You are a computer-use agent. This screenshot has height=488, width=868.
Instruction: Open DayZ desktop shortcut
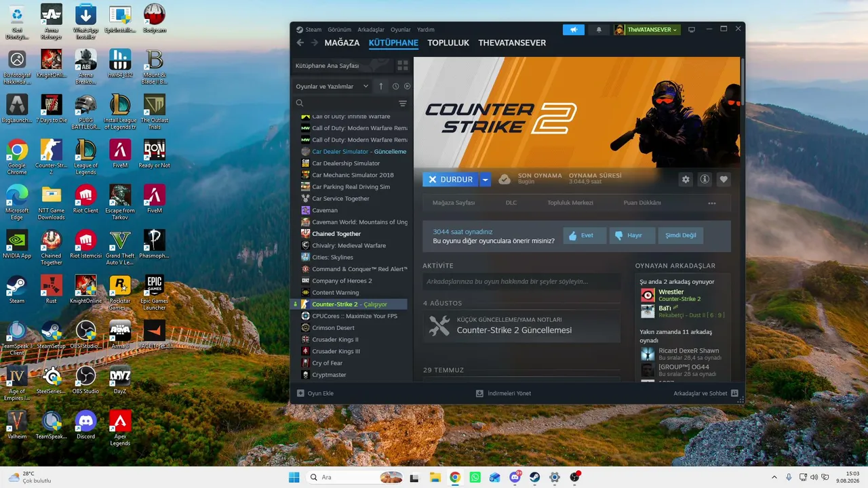tap(120, 380)
